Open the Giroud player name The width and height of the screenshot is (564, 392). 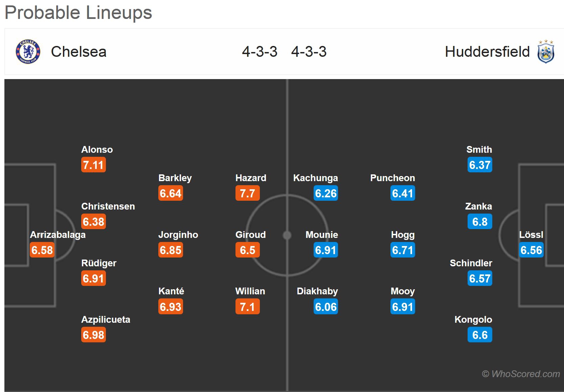(x=250, y=235)
